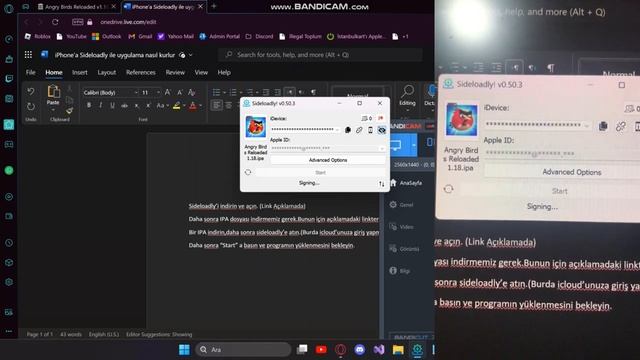Open Discord from the taskbar
Viewport: 640px width, 360px height.
[x=360, y=350]
